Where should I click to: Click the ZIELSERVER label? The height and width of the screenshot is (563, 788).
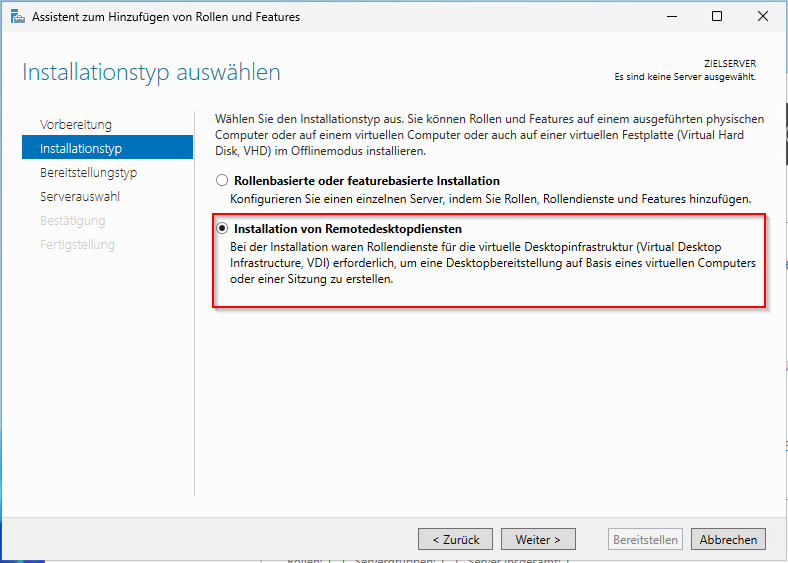[x=730, y=64]
